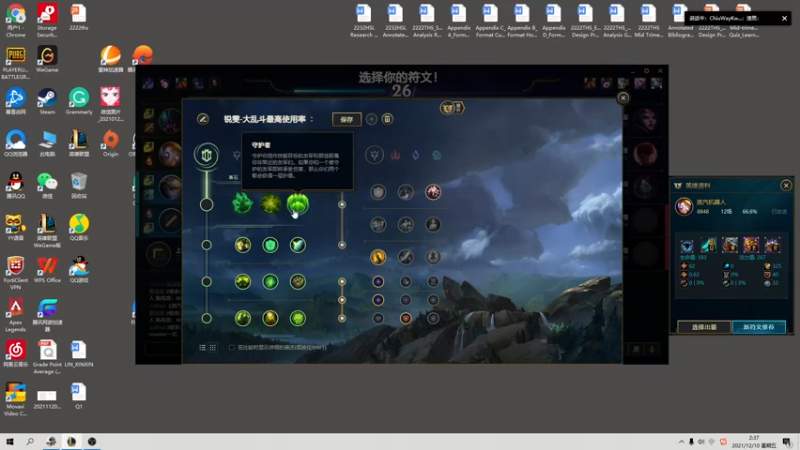Open the Windows Start menu
Viewport: 800px width, 450px height.
coord(9,442)
